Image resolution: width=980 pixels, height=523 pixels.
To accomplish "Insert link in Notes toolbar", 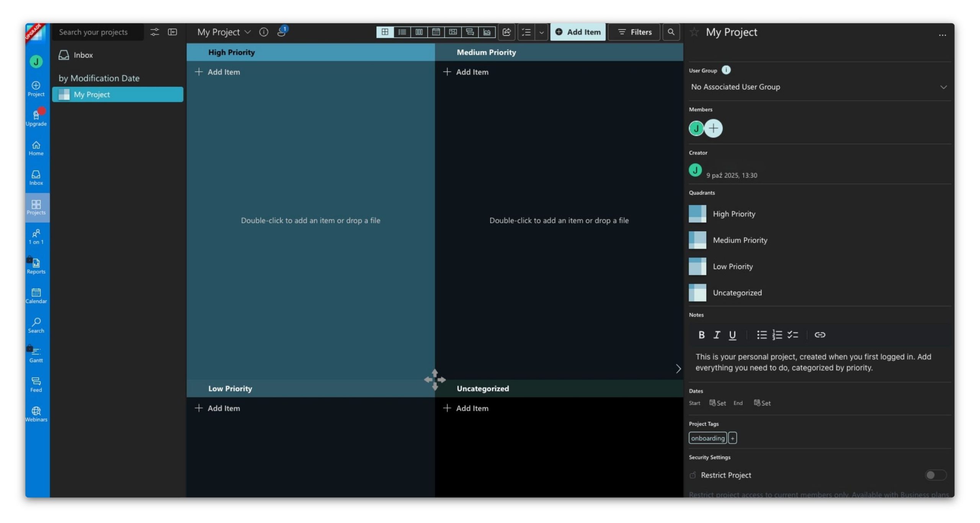I will click(x=820, y=334).
